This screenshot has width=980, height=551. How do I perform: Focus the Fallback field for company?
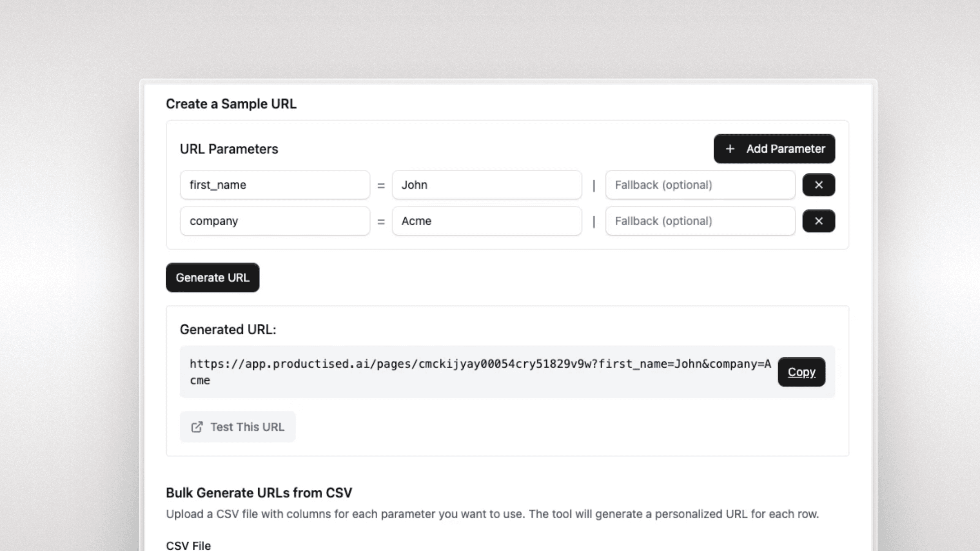tap(700, 221)
